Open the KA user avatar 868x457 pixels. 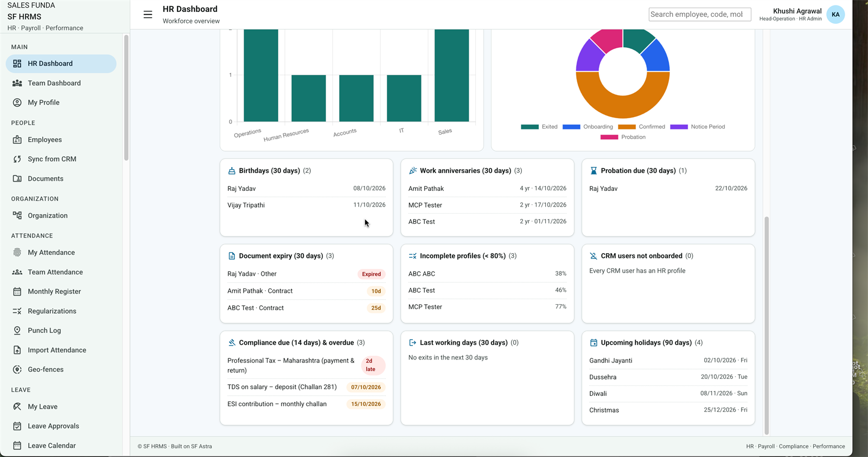pyautogui.click(x=835, y=15)
